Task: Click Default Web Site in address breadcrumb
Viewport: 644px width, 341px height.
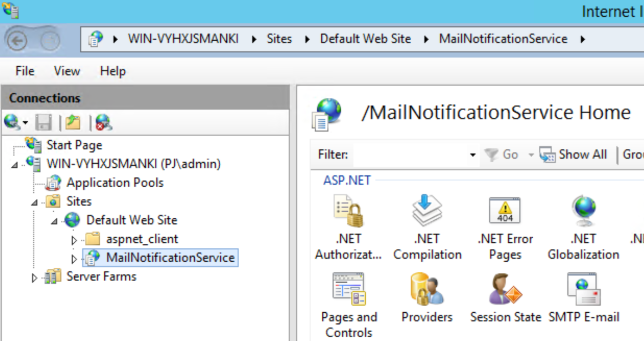Action: (365, 38)
